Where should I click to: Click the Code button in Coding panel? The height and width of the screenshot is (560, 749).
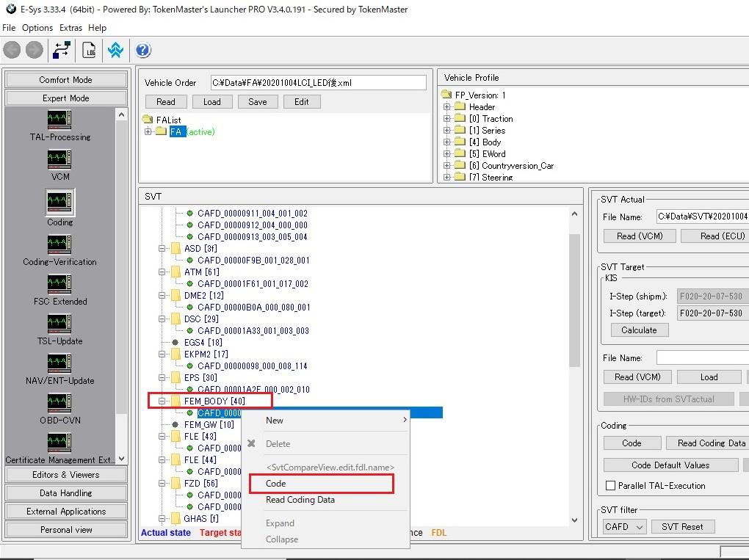[x=632, y=443]
